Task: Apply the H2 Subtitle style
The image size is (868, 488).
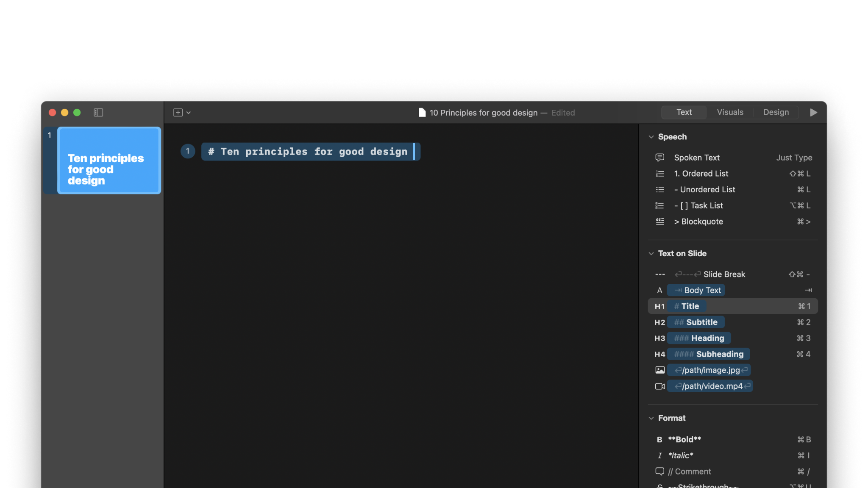Action: [733, 322]
